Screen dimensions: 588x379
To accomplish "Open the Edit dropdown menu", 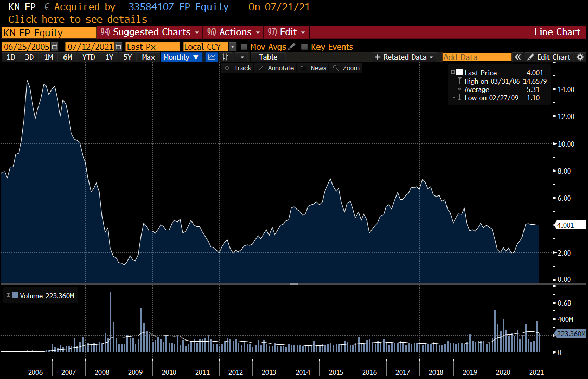I will tap(287, 32).
